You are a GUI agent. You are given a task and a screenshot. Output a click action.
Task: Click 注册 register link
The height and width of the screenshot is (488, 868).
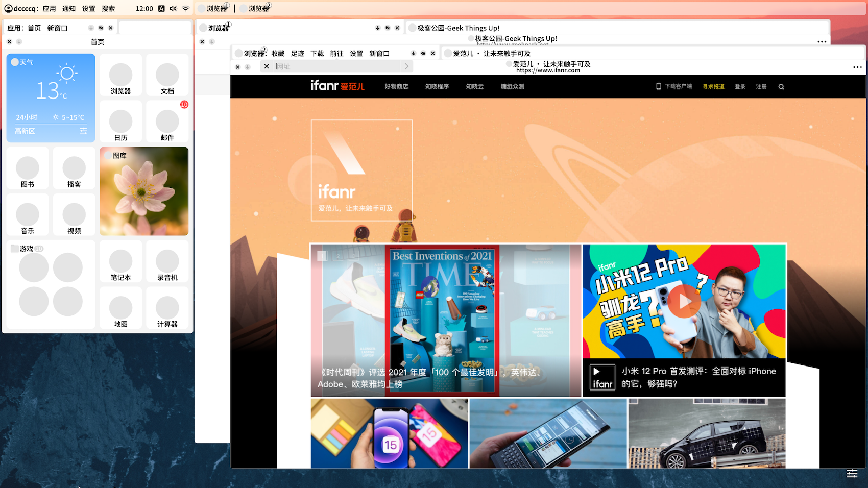click(x=761, y=87)
